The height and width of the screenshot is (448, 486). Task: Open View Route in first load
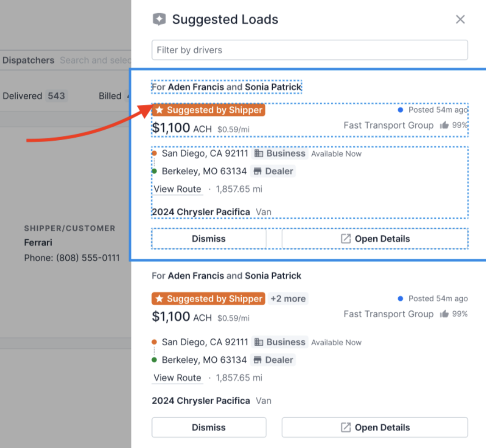(177, 189)
